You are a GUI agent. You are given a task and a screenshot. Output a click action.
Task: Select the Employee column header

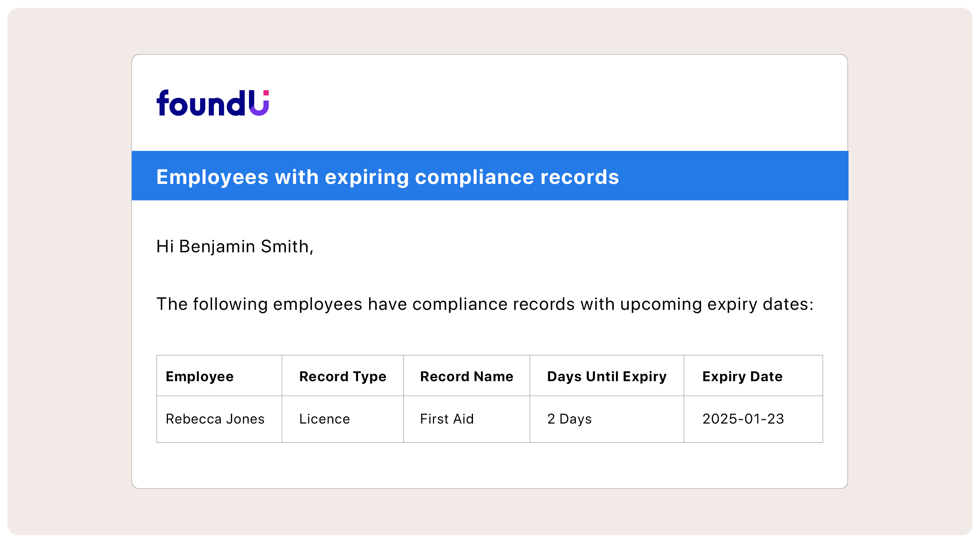[199, 376]
